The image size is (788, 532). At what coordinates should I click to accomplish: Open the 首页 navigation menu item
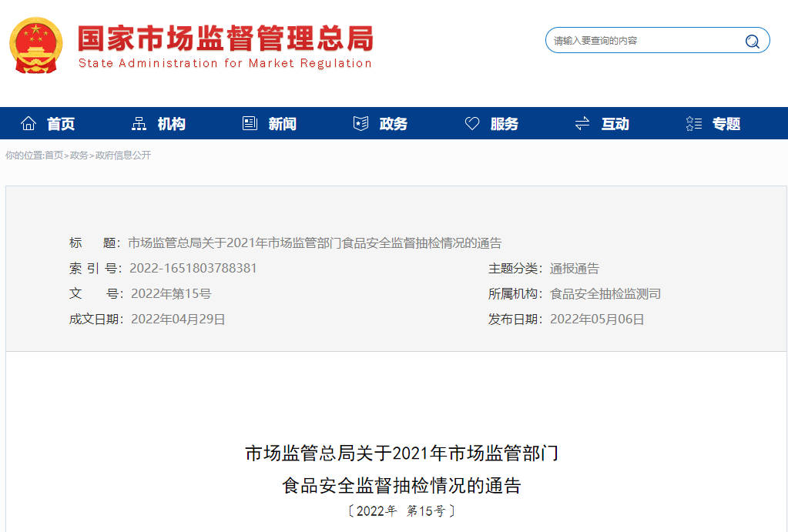pyautogui.click(x=61, y=124)
